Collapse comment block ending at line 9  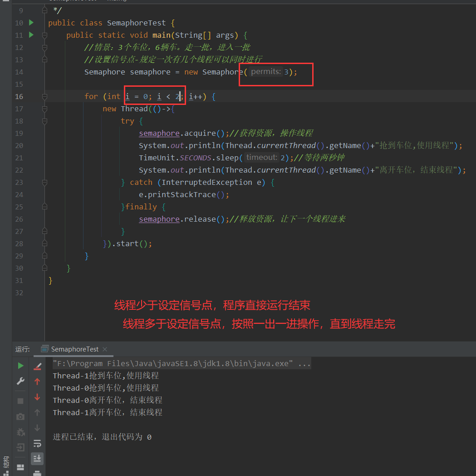(x=44, y=10)
